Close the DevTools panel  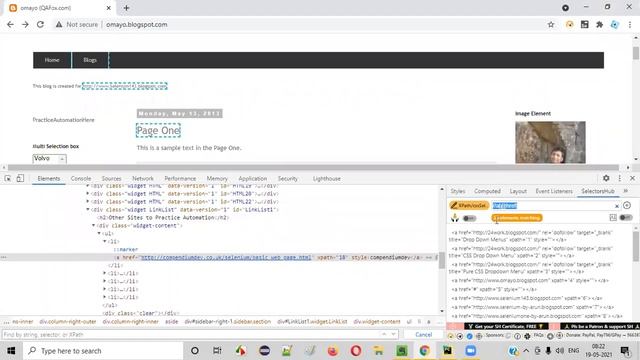point(632,178)
